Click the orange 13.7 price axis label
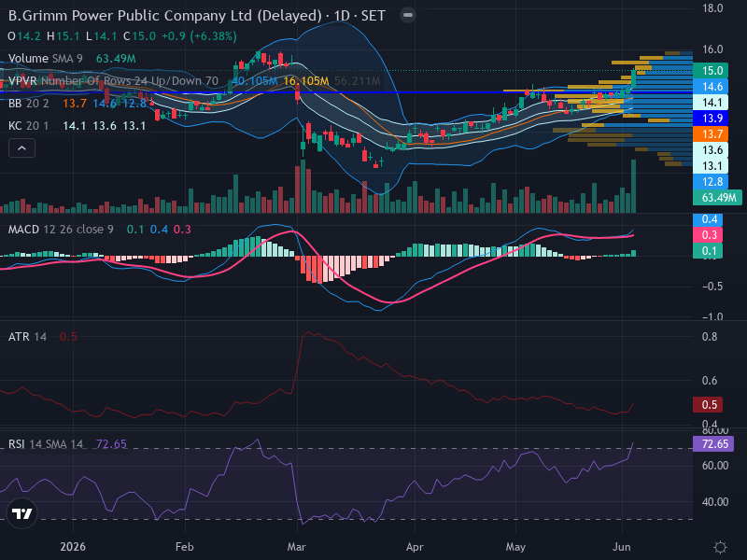 pos(711,133)
